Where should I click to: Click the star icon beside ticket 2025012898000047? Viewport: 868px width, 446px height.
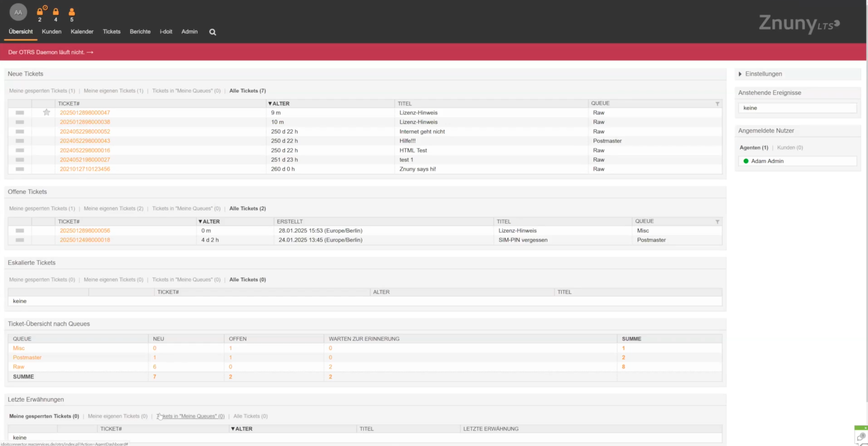click(46, 112)
